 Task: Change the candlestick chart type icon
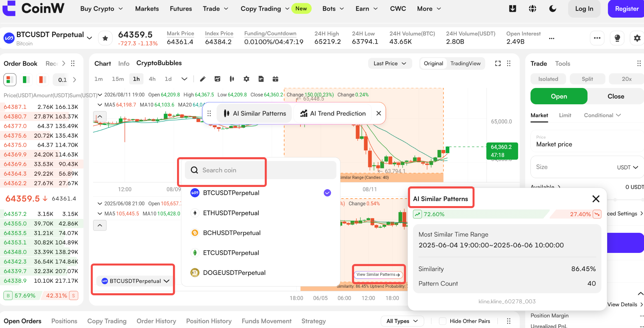tap(232, 79)
